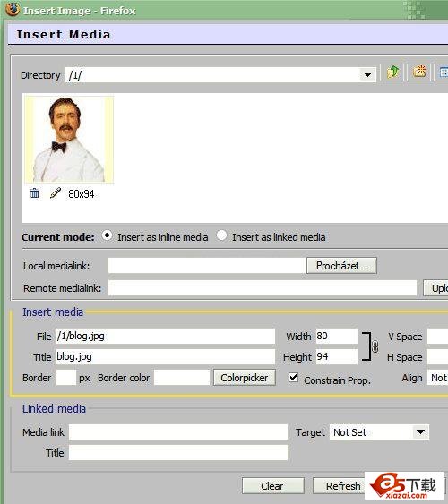The width and height of the screenshot is (448, 504).
Task: Click the up-directory green arrow icon
Action: tap(392, 73)
